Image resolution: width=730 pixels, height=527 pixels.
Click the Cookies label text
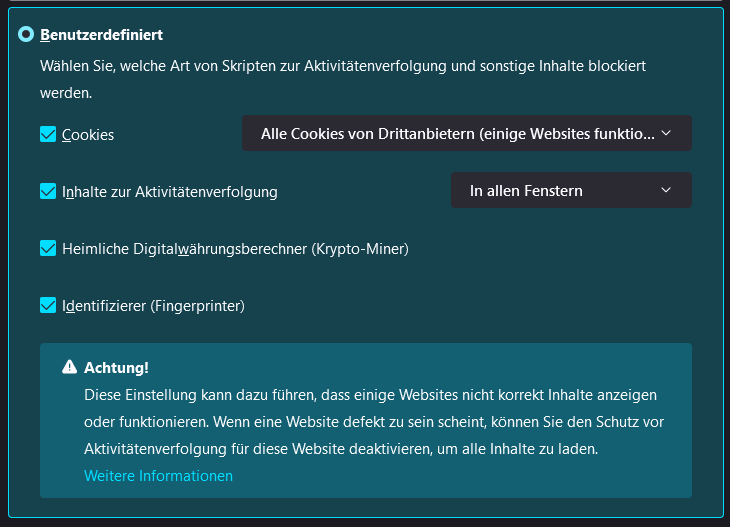pyautogui.click(x=88, y=134)
